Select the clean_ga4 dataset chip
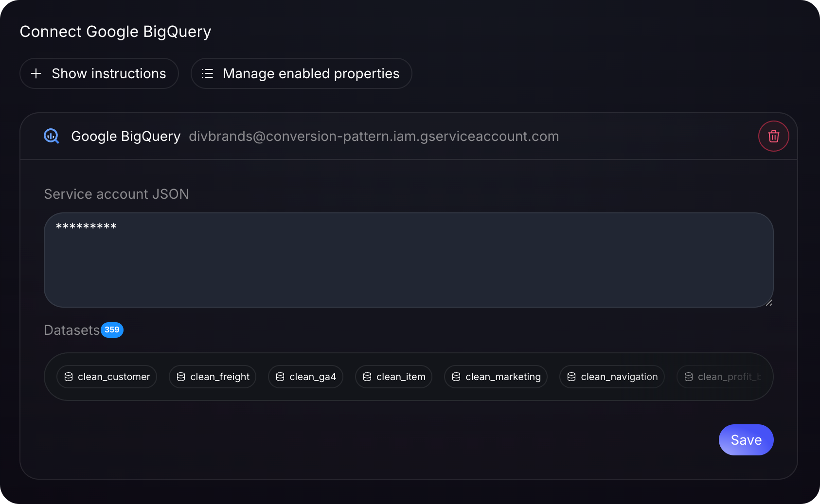 (305, 377)
